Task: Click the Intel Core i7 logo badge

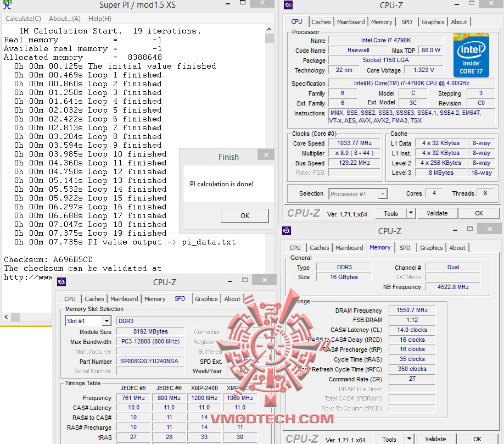Action: coord(471,55)
